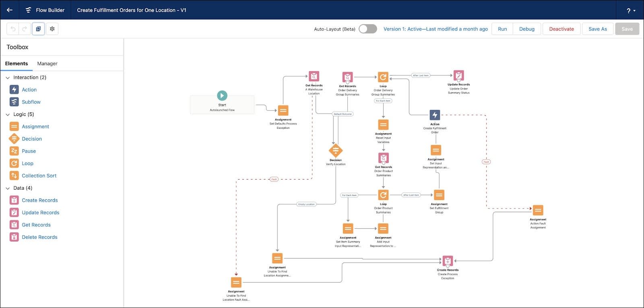Click the Save As button
Screen dimensions: 644x308
click(598, 29)
